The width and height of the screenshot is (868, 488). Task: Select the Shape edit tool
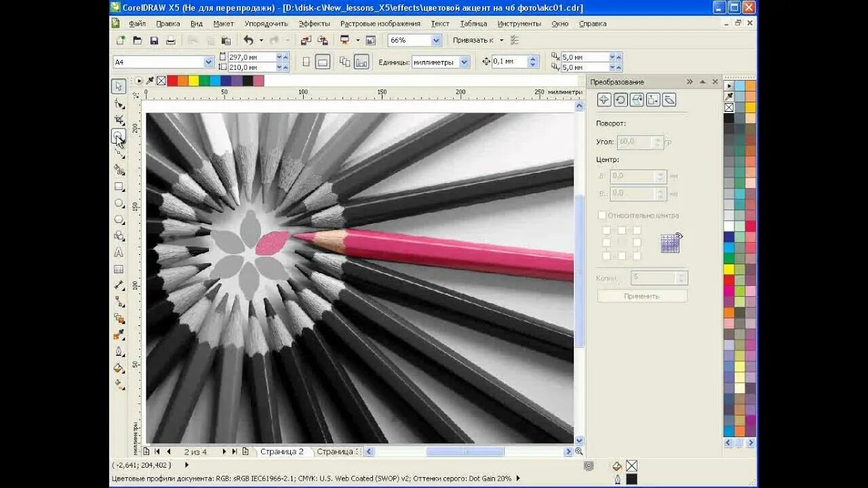pos(119,104)
